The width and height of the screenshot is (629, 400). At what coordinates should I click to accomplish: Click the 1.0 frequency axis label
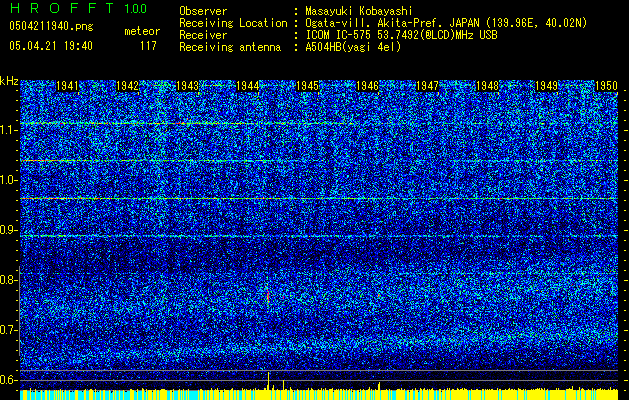[x=7, y=180]
